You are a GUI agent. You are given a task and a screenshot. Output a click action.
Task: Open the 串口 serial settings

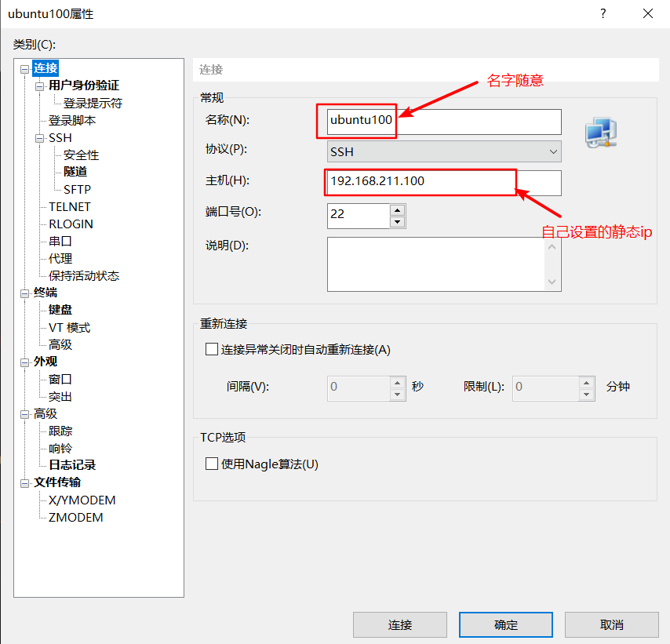point(60,242)
